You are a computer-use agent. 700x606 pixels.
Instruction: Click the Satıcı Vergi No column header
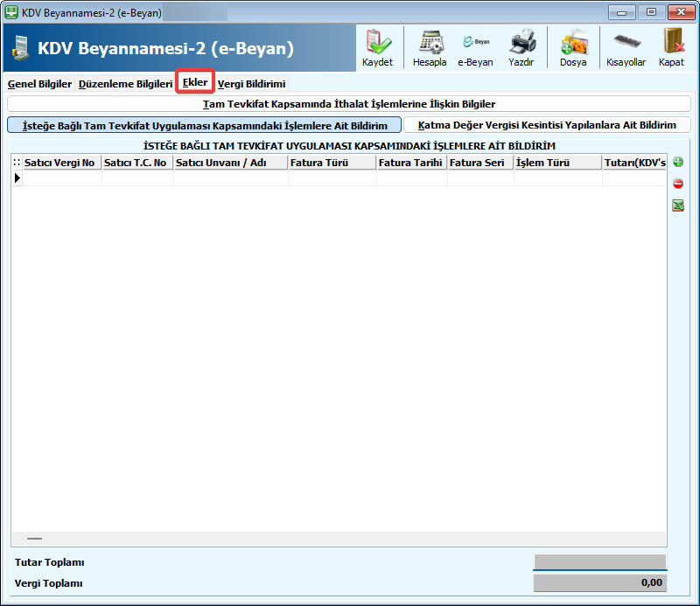59,163
